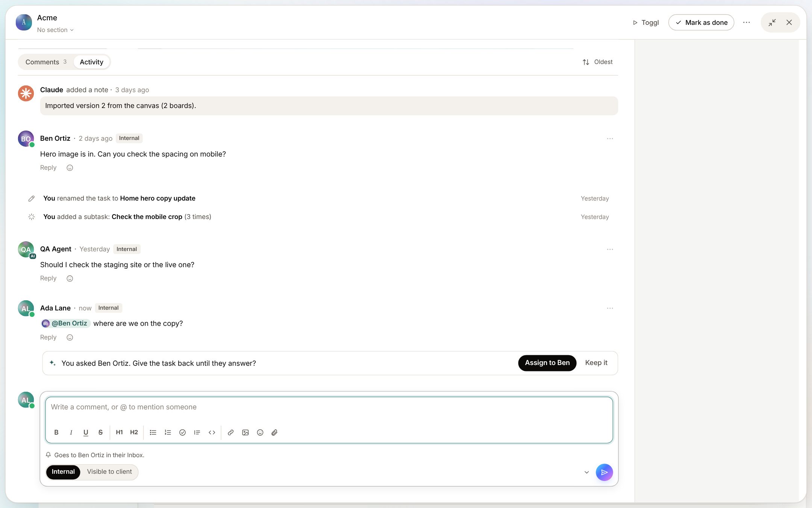
Task: Reply to Ben Ortiz's comment
Action: tap(48, 168)
